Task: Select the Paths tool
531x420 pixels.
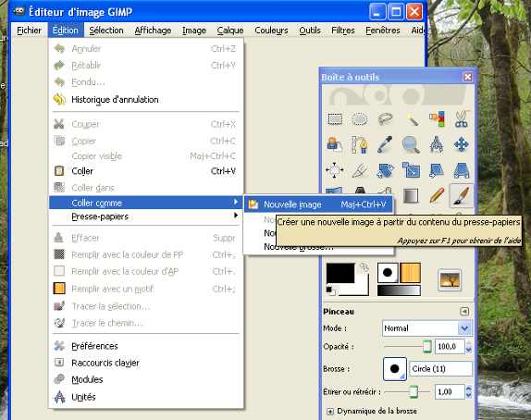Action: coord(360,144)
